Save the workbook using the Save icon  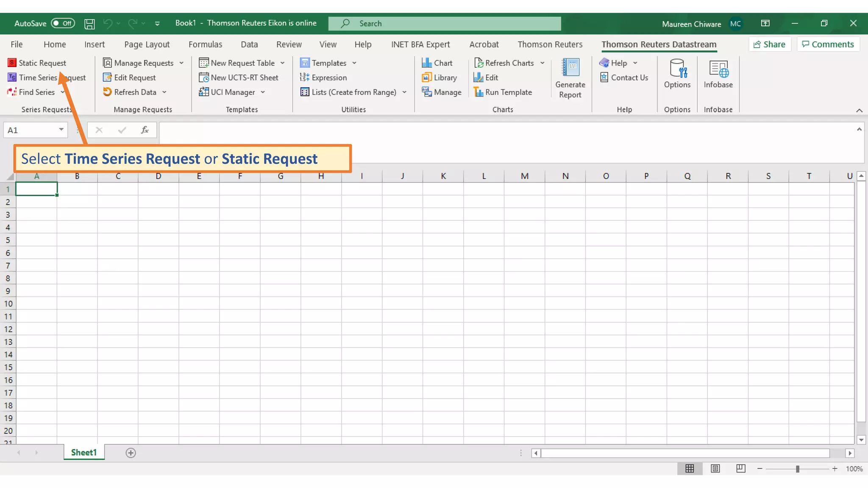[x=89, y=24]
